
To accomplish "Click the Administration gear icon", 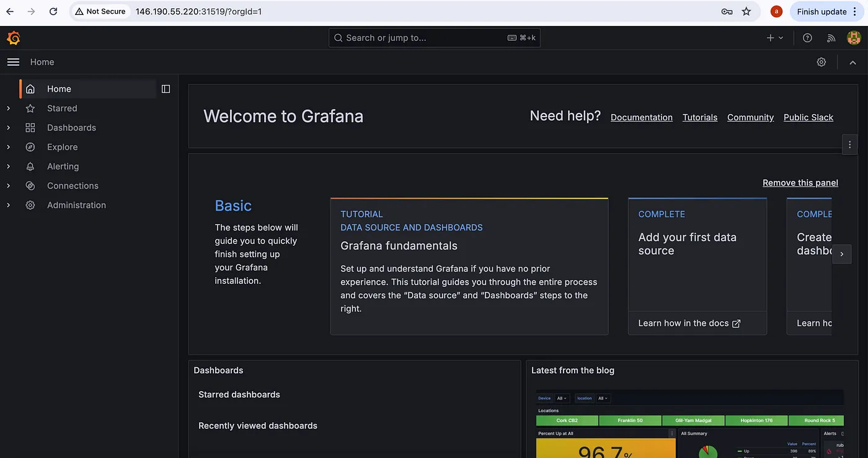I will tap(30, 205).
